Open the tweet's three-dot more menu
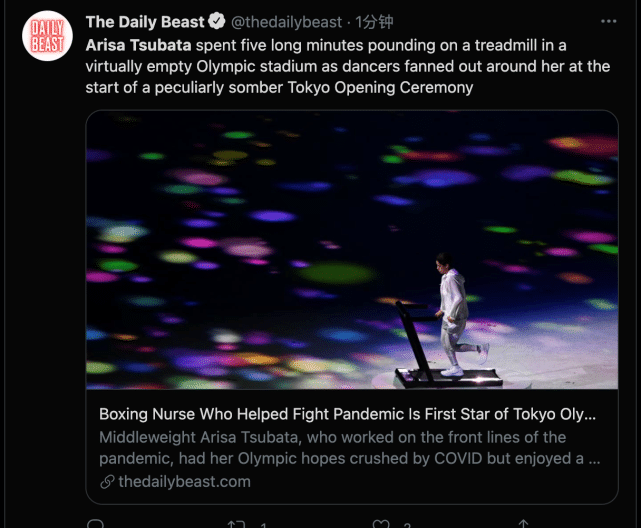This screenshot has height=528, width=641. coord(609,21)
